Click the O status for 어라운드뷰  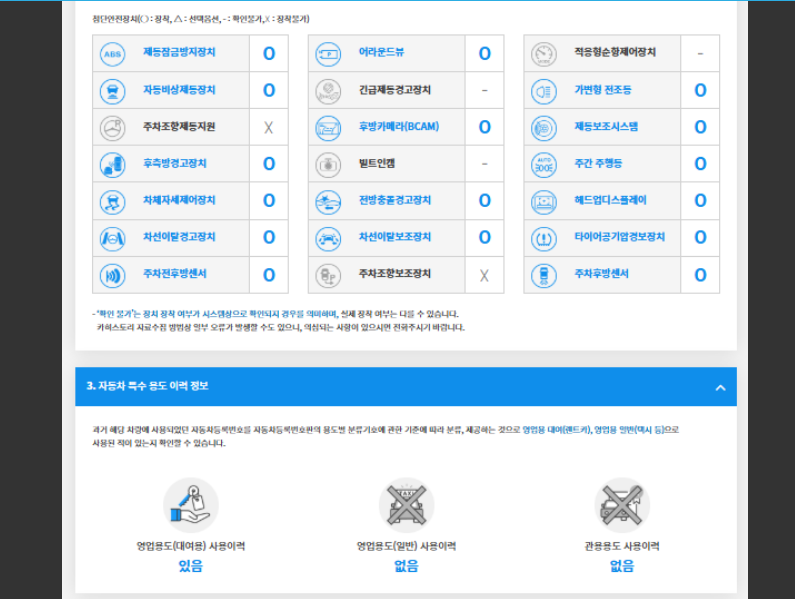(484, 53)
